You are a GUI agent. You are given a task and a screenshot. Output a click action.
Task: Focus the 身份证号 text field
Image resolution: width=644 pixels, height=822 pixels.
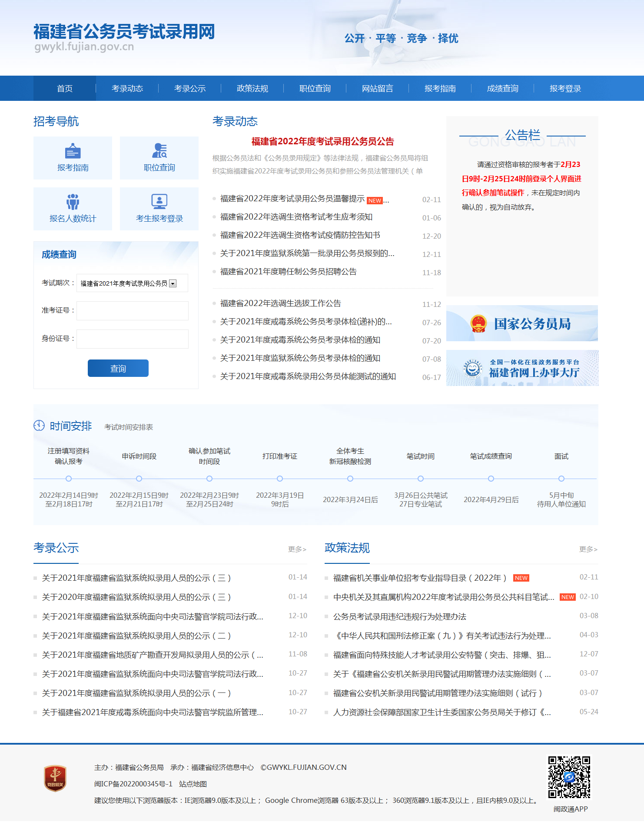(x=133, y=339)
